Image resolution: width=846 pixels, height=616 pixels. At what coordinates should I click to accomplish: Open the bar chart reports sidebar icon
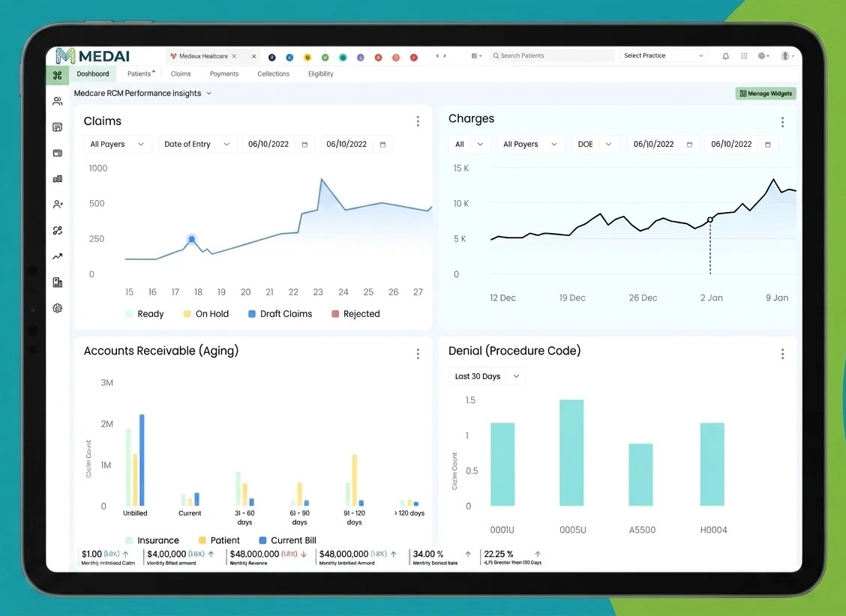[x=57, y=179]
